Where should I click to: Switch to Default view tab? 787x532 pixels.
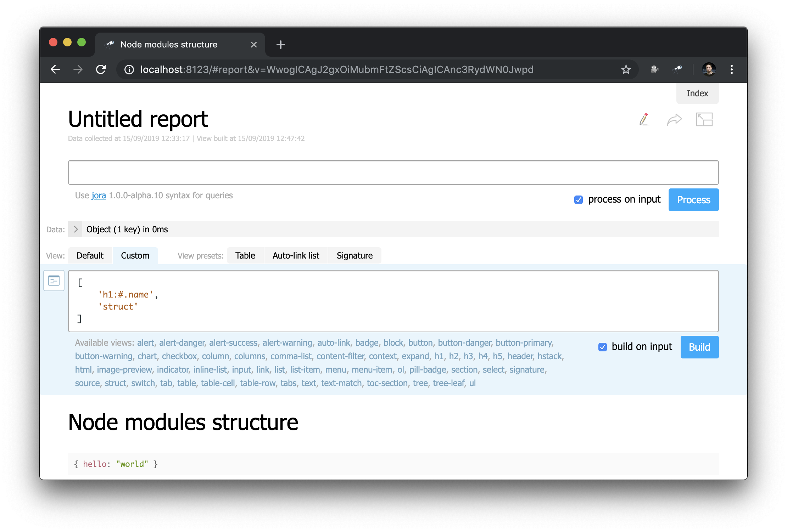pyautogui.click(x=90, y=256)
